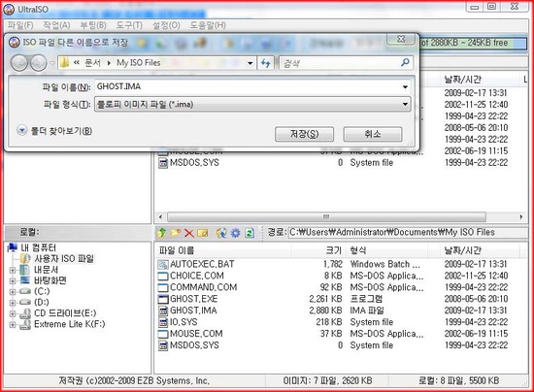Click the add-to-image globe icon
Viewport: 534px width, 392px height.
point(221,233)
